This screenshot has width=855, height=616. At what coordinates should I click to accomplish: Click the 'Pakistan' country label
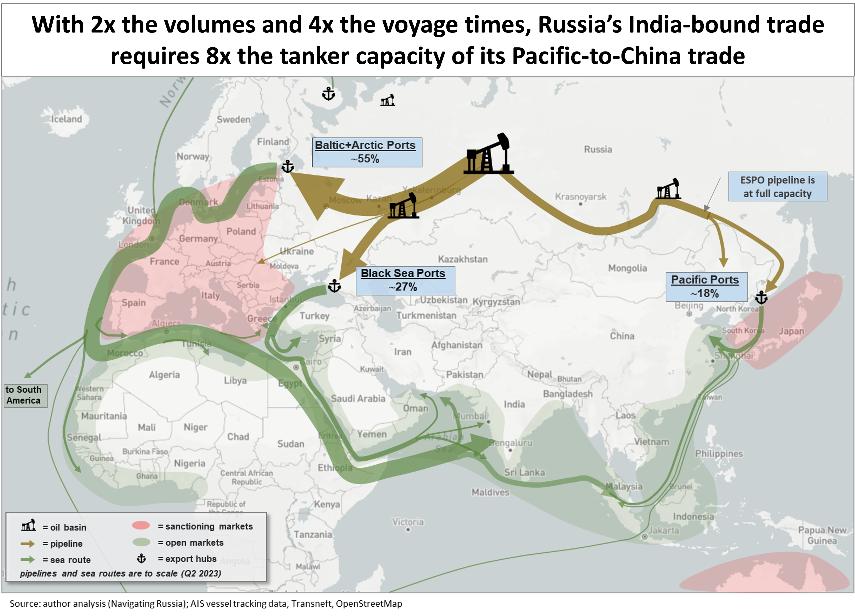(464, 374)
